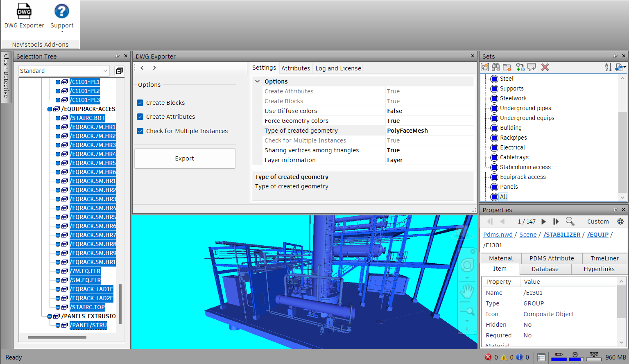629x364 pixels.
Task: Collapse the Options property group
Action: [x=258, y=81]
